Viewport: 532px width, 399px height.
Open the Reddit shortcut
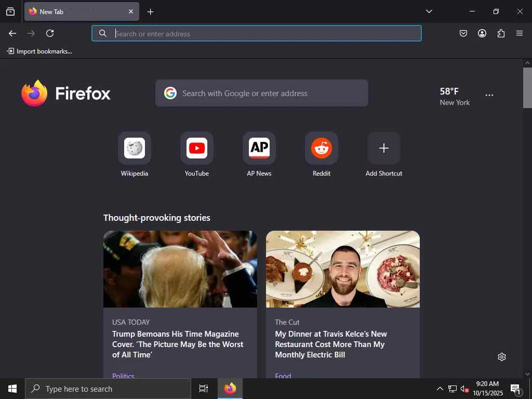pos(322,155)
